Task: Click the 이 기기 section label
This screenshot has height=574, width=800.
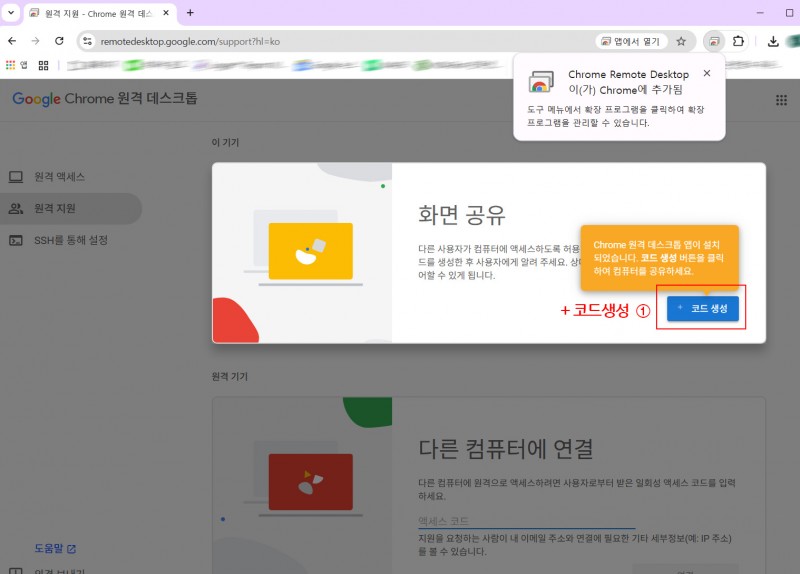Action: point(225,142)
